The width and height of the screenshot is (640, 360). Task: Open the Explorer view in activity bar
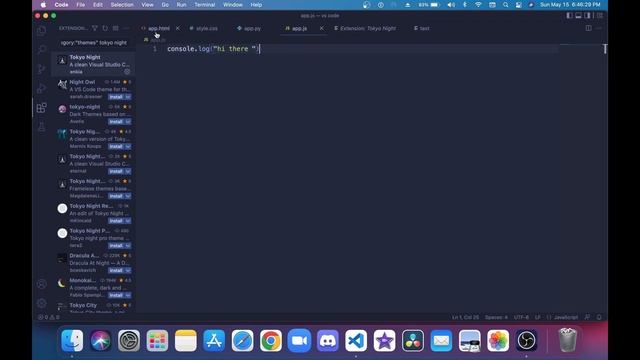42,31
